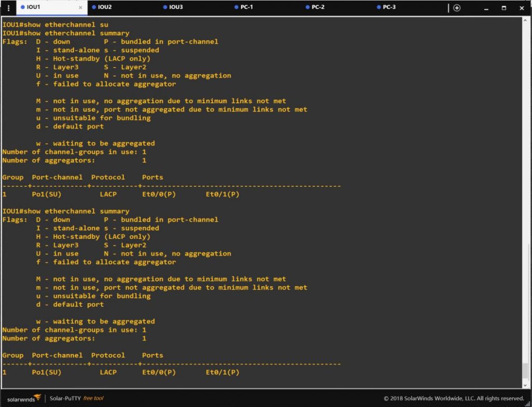Click 'd - default port' in second output
The width and height of the screenshot is (532, 407).
click(70, 305)
